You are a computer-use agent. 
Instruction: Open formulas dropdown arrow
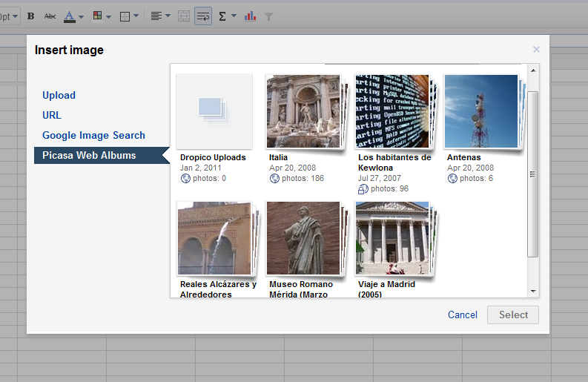234,16
